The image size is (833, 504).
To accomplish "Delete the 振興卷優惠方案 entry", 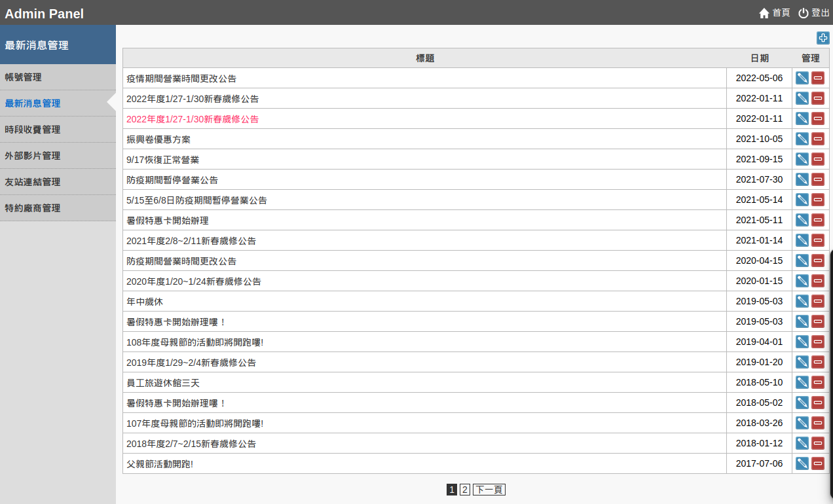I will click(818, 139).
